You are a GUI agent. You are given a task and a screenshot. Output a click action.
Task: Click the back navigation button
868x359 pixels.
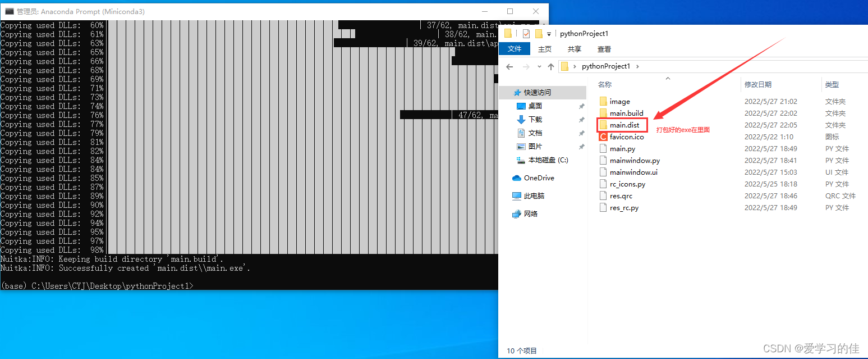point(509,66)
